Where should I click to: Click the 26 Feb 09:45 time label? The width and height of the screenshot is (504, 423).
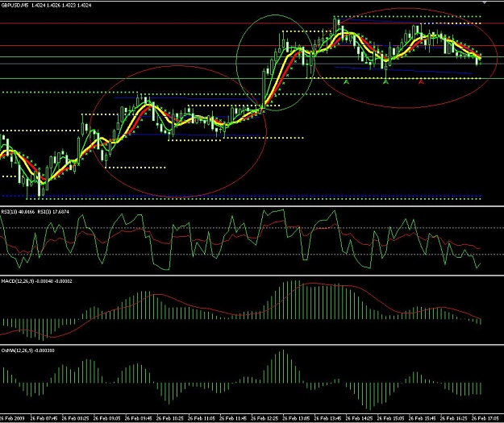[138, 418]
